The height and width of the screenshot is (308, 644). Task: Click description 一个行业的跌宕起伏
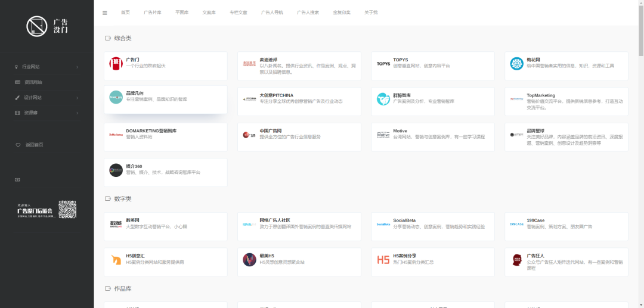pos(146,66)
